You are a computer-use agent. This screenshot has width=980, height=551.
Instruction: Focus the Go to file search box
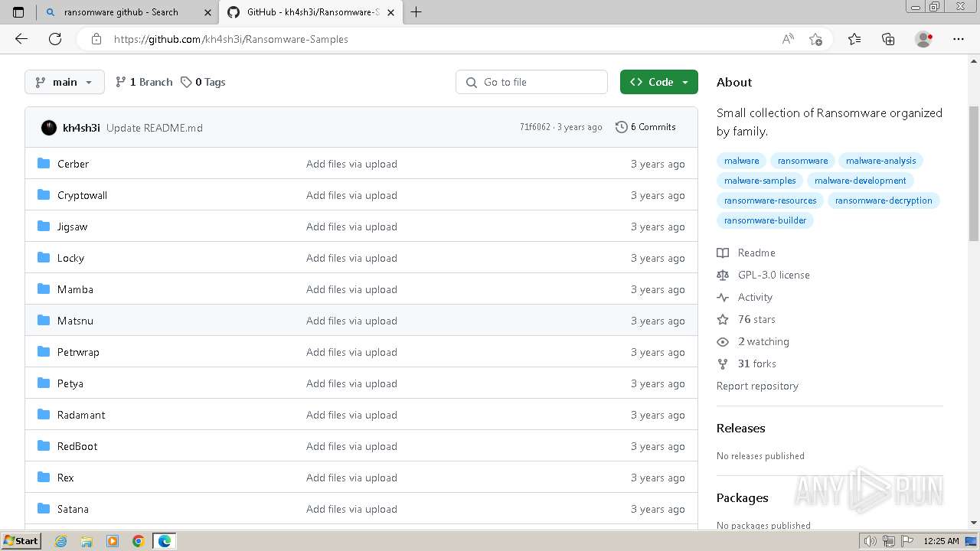click(532, 82)
